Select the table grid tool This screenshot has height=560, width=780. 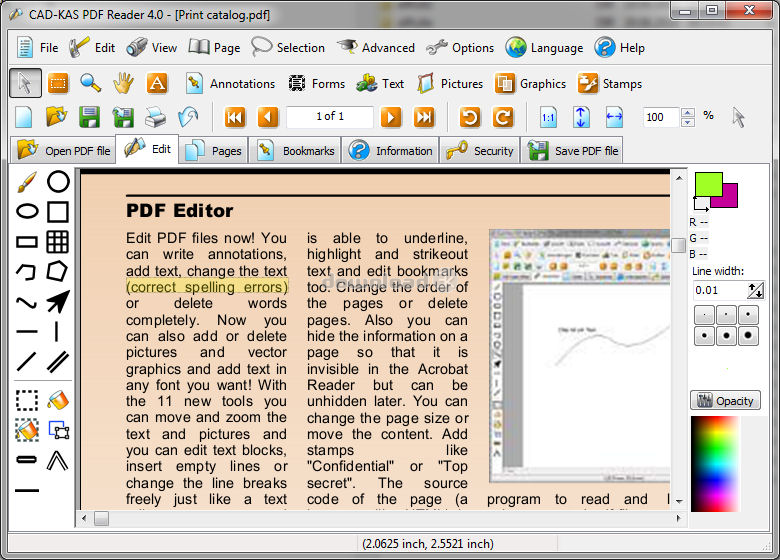tap(58, 242)
